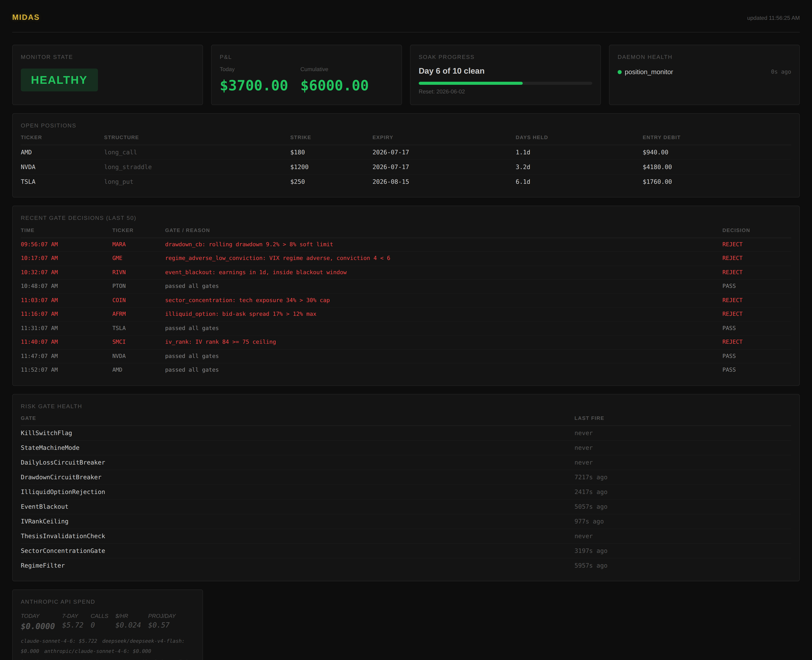Screen dimensions: 812x660
Task: Click the Entry Debit column header
Action: 661,138
